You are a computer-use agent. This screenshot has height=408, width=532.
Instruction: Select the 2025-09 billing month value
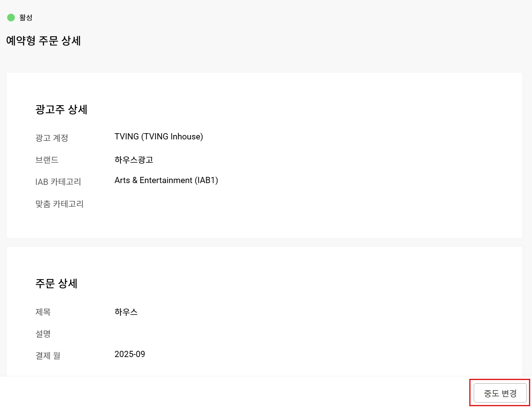pyautogui.click(x=130, y=354)
